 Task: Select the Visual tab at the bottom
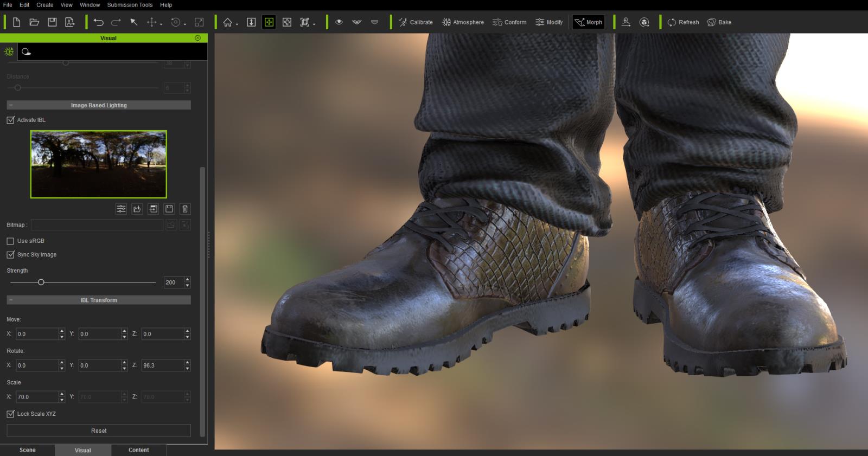(x=83, y=450)
